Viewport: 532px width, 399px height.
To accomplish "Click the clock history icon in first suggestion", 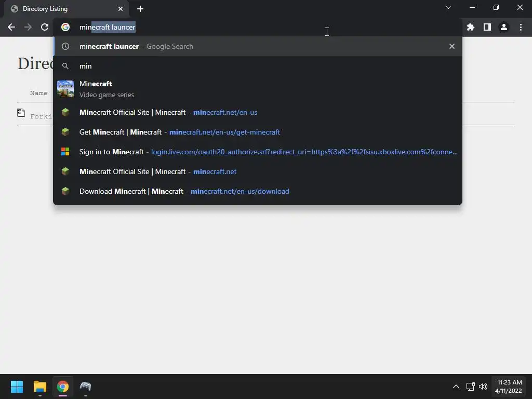I will click(x=65, y=46).
